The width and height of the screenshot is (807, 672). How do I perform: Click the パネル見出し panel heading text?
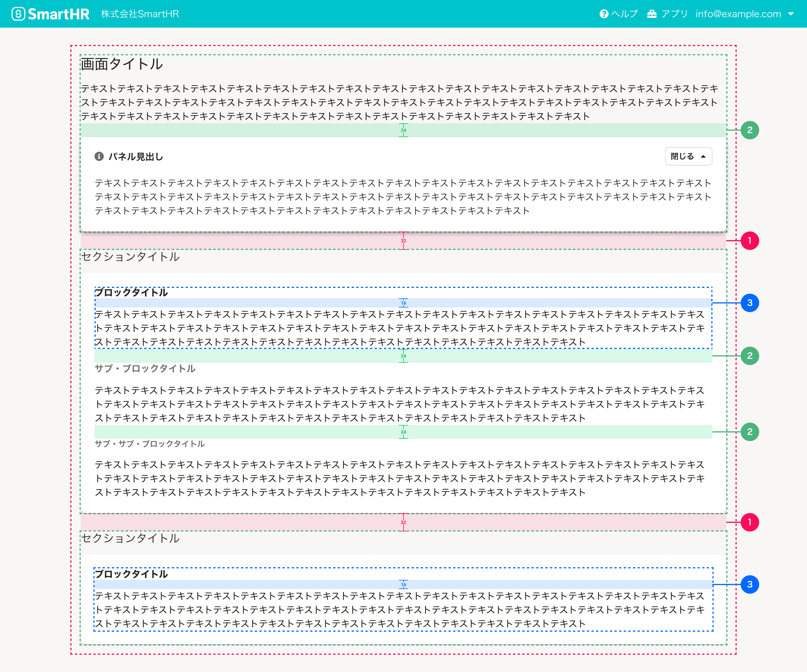pyautogui.click(x=136, y=156)
